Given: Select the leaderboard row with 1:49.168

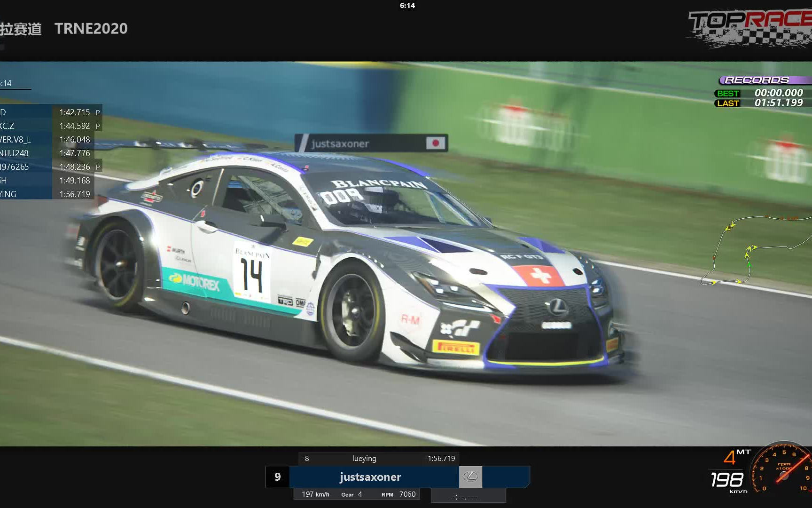Looking at the screenshot, I should tap(47, 181).
